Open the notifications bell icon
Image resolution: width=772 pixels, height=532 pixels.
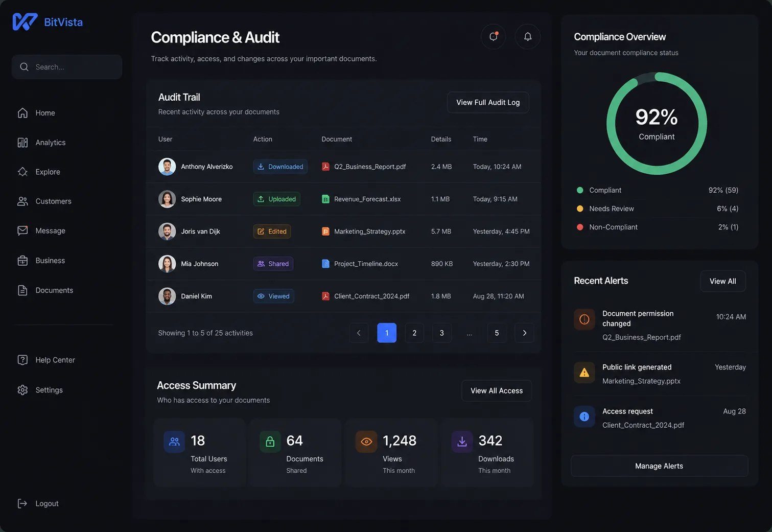pos(528,37)
